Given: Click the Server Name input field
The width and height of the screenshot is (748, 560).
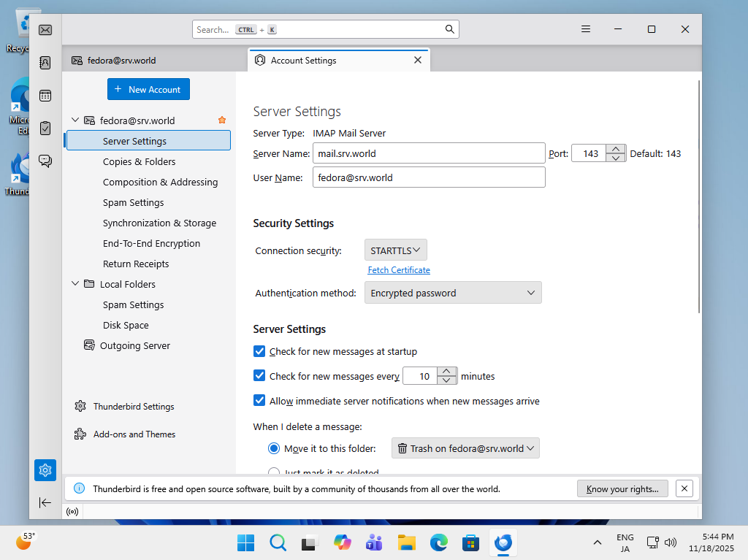Looking at the screenshot, I should tap(429, 153).
